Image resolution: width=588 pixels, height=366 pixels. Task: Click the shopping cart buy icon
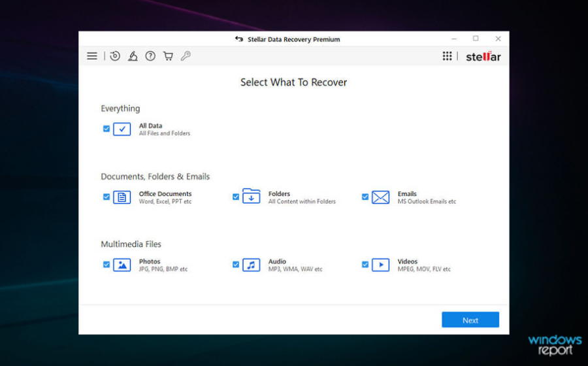tap(168, 56)
